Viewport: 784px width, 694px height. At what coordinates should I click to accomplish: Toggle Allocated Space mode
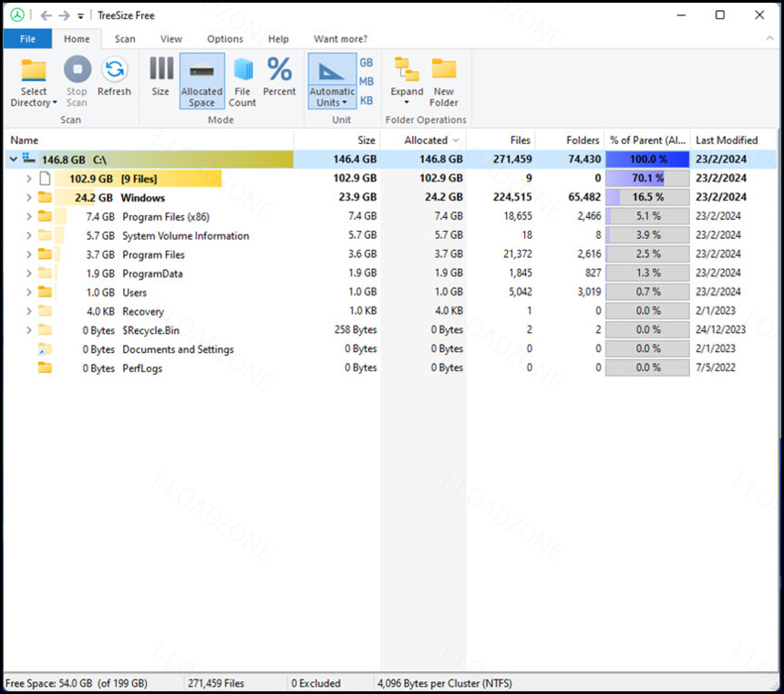[x=202, y=81]
